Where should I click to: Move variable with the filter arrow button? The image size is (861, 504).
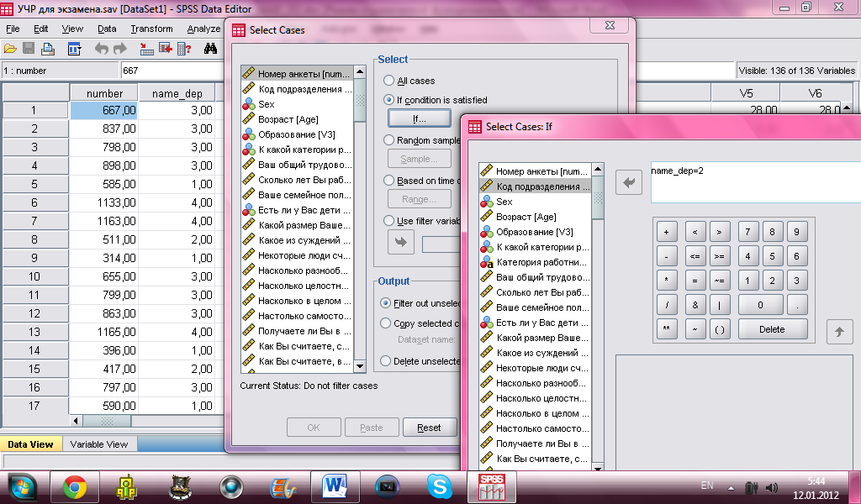pos(401,242)
